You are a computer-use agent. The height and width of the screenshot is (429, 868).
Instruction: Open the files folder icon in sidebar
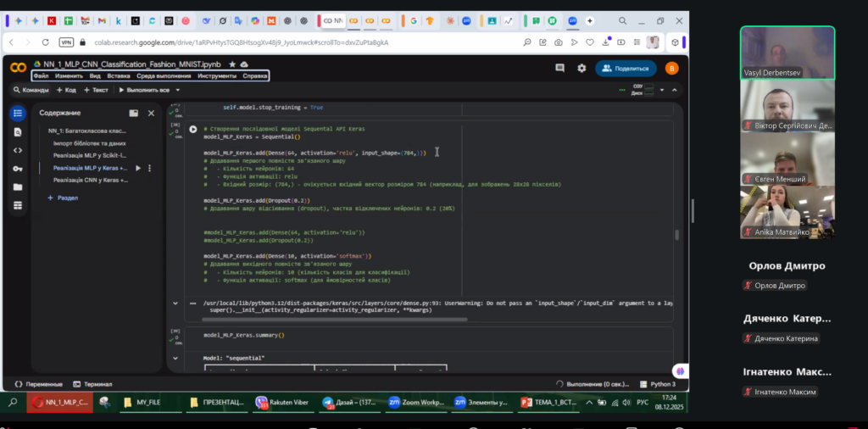18,187
